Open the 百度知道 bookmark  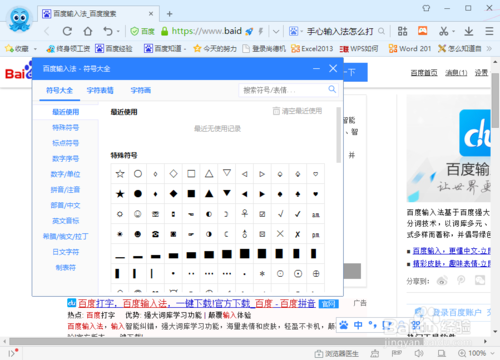pyautogui.click(x=163, y=49)
